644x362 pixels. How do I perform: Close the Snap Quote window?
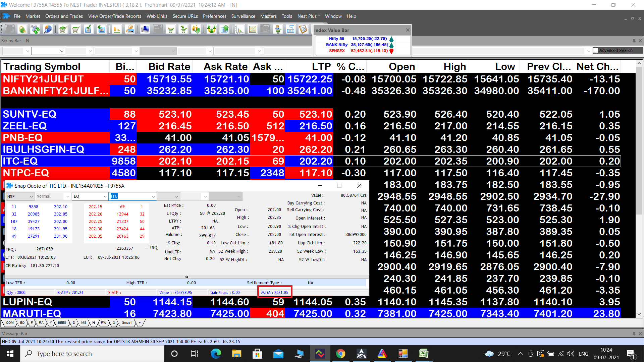coord(359,186)
